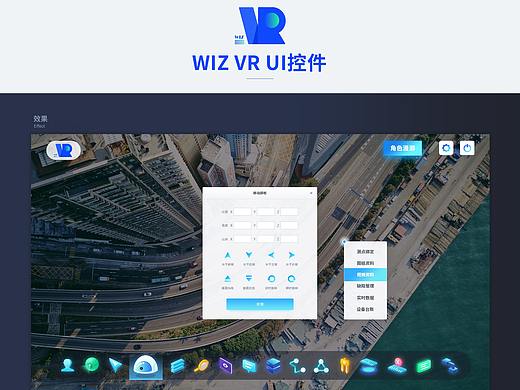Focus the top row Y input field
520x390 pixels.
click(266, 212)
